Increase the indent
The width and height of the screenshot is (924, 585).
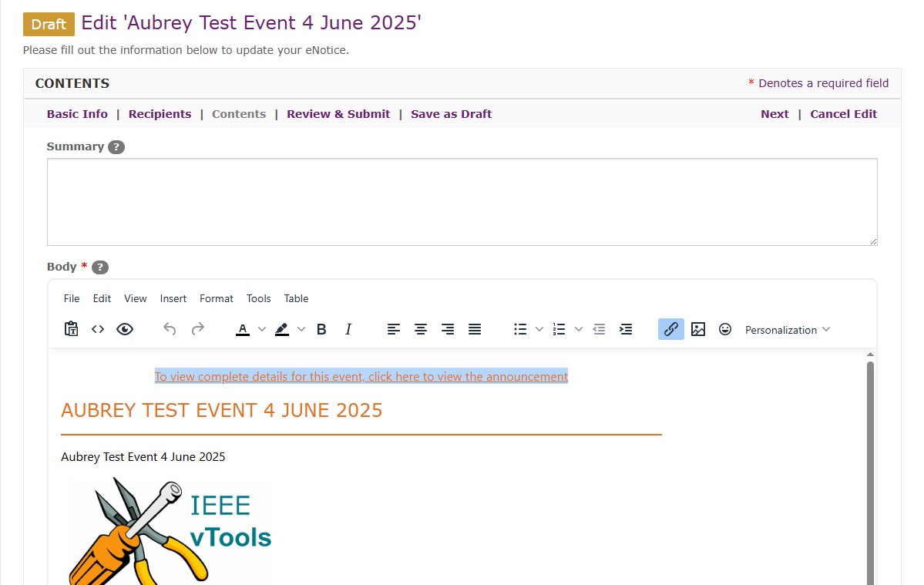coord(626,329)
